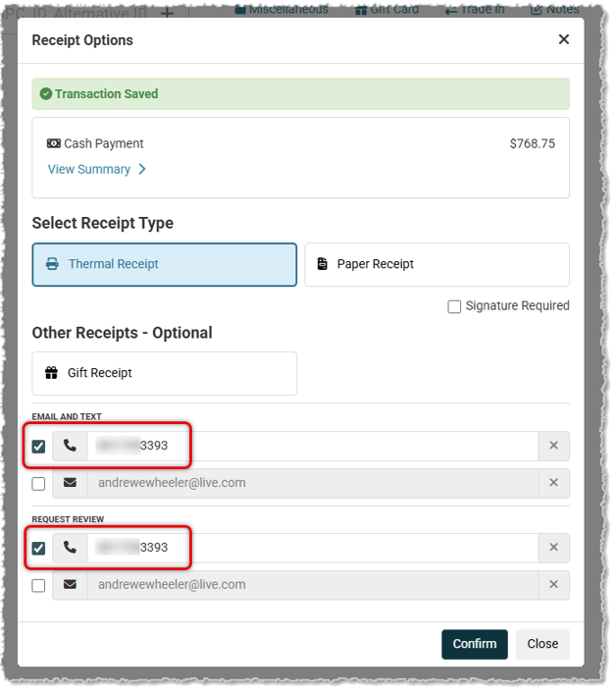Uncheck the Email and Text phone checkbox
Screen dimensions: 616x695
point(38,447)
